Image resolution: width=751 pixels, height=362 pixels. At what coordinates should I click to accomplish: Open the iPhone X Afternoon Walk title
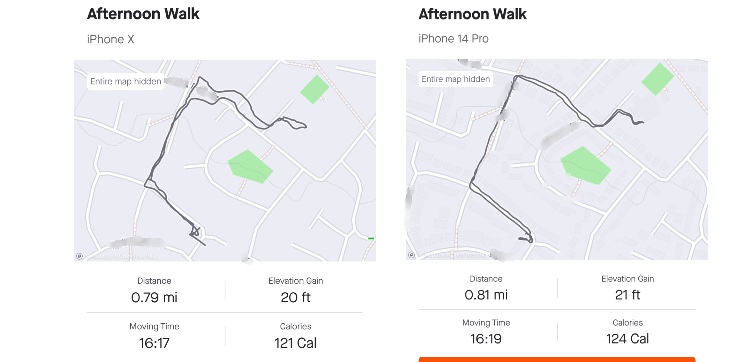point(143,14)
